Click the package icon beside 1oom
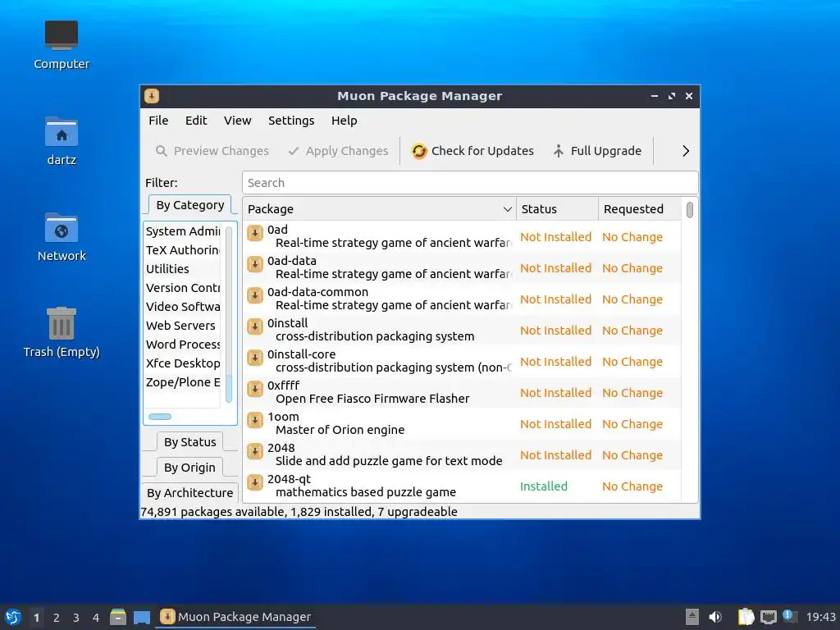Screen dimensions: 840x630 (x=255, y=420)
